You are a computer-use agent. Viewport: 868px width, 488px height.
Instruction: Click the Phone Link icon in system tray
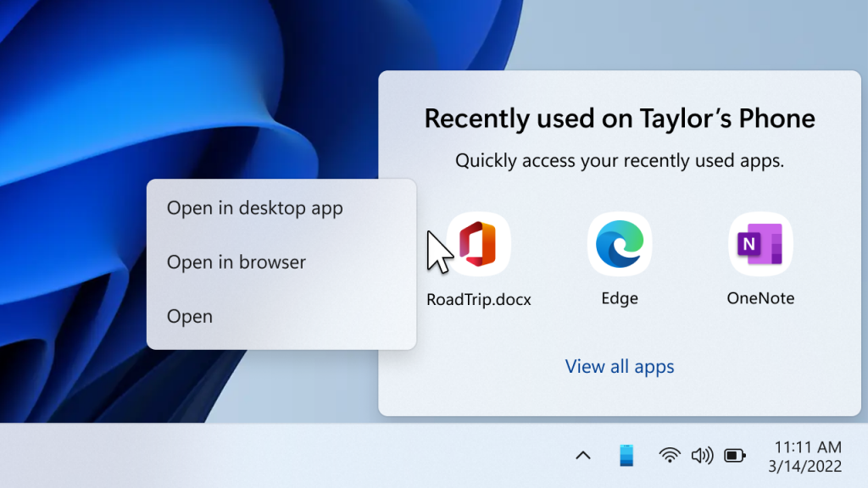626,456
